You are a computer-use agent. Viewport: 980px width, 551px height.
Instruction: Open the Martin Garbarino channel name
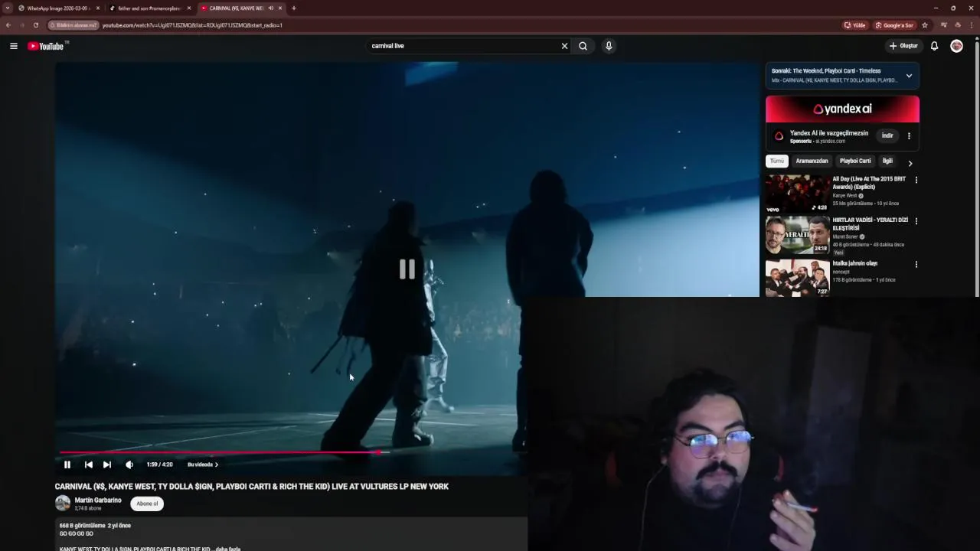98,500
